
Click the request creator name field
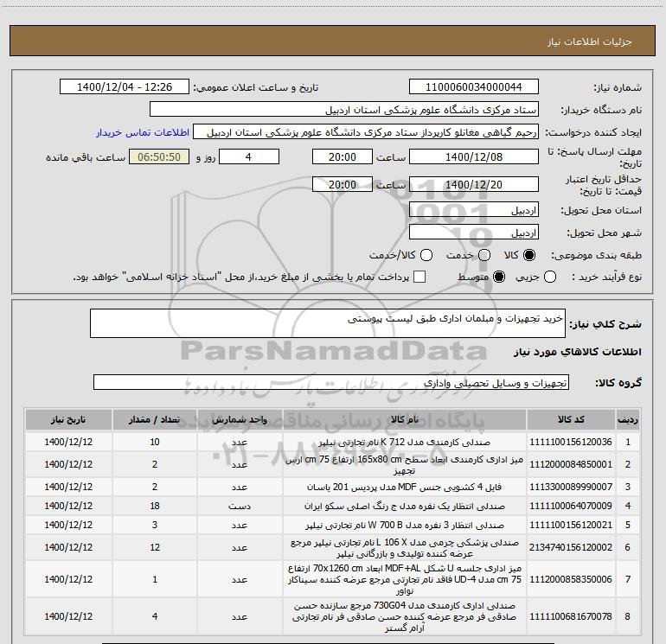tap(366, 132)
